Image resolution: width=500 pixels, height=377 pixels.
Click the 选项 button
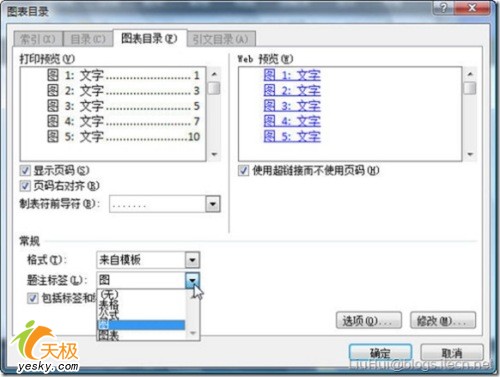[369, 321]
